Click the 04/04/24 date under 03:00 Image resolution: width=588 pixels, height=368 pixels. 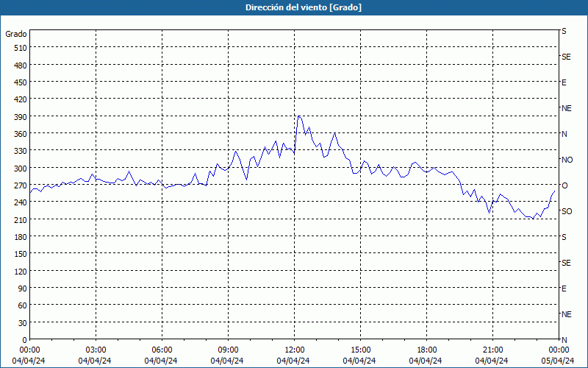click(95, 361)
